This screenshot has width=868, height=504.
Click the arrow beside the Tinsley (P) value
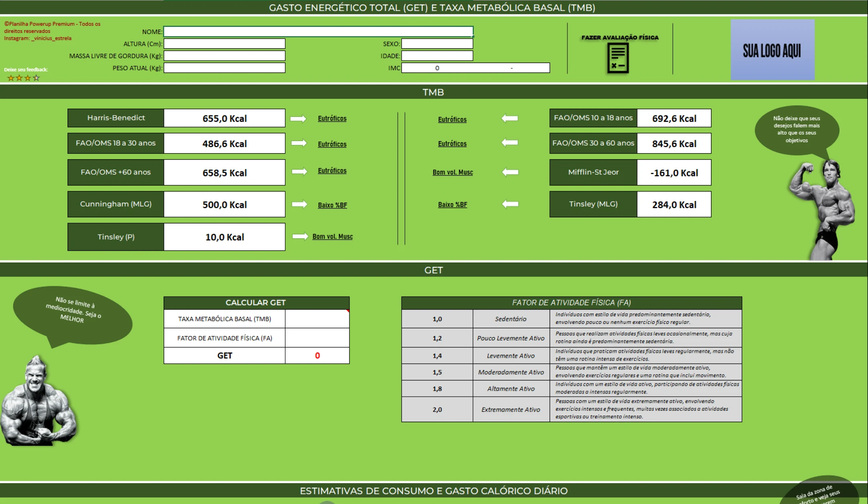click(x=300, y=236)
